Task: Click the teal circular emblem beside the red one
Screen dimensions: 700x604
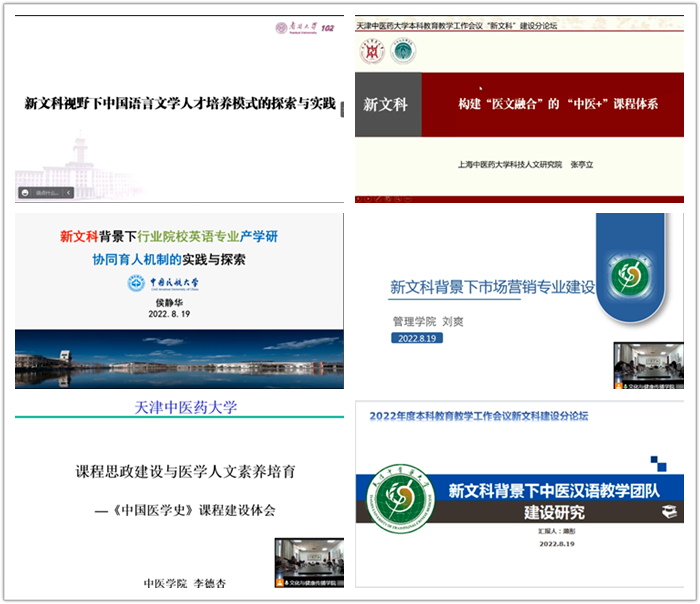Action: [x=403, y=51]
